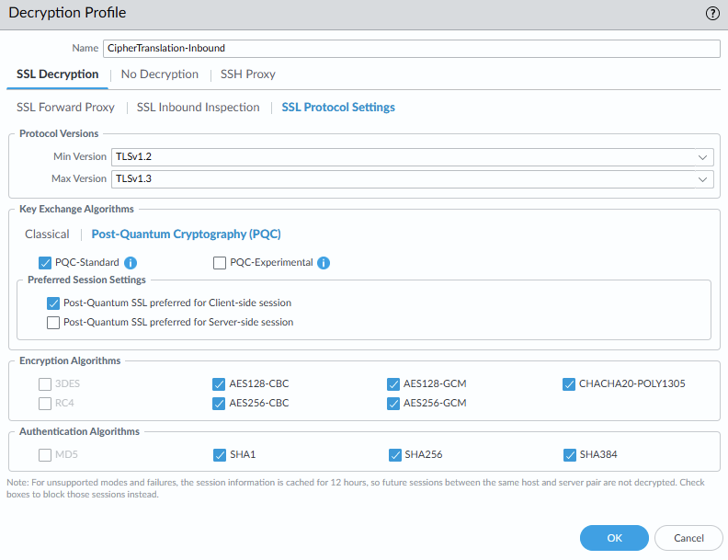Open the SSH Proxy tab
Viewport: 728px width, 560px height.
[x=247, y=74]
